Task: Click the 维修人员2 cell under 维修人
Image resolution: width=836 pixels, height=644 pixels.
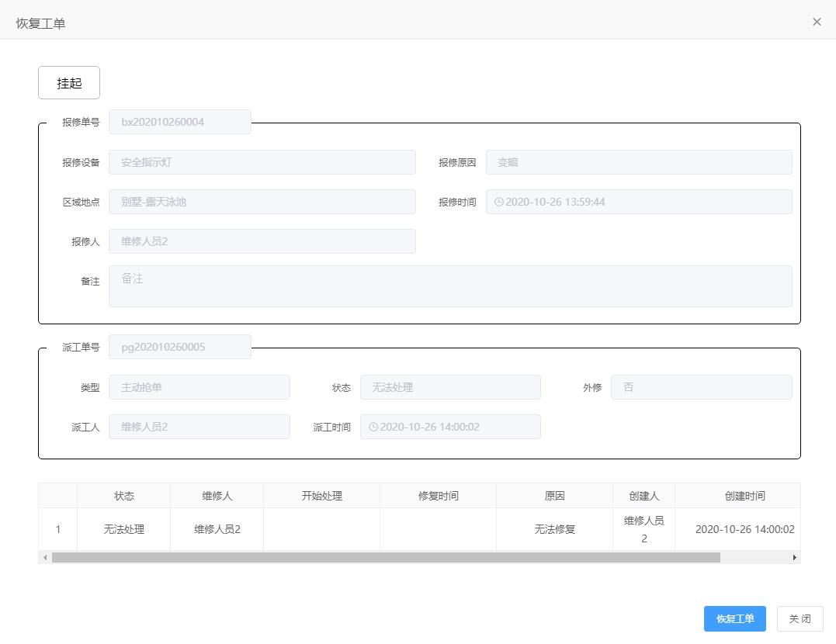Action: [x=217, y=529]
